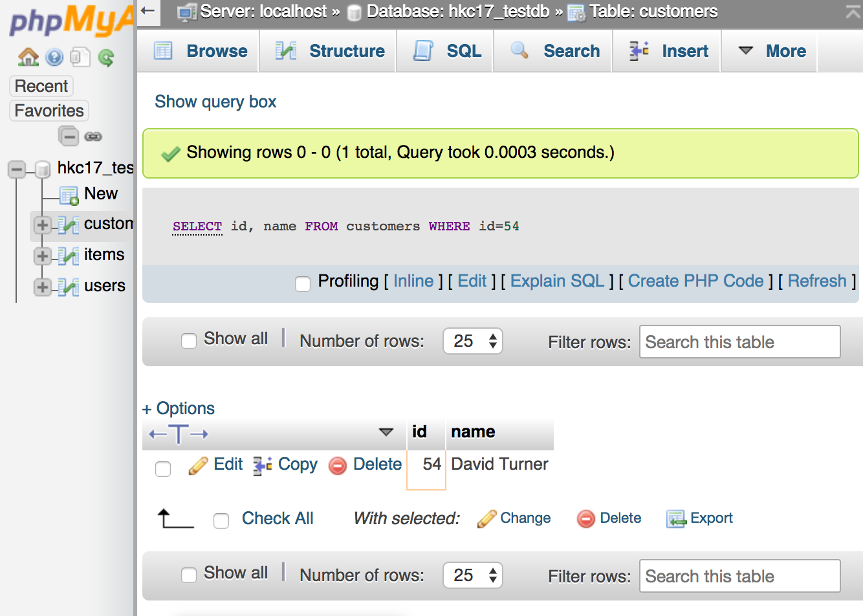This screenshot has width=863, height=616.
Task: Open the Database: hkc17_testdb breadcrumb
Action: coord(457,11)
